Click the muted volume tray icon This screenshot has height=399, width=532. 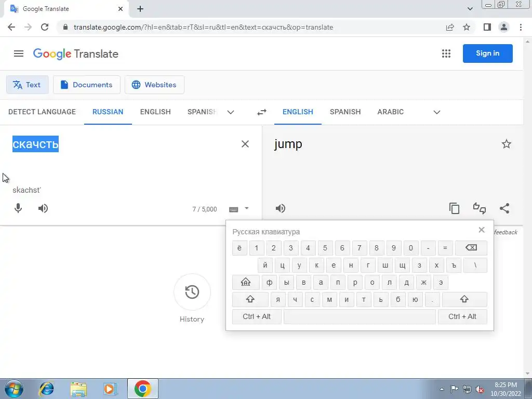pyautogui.click(x=480, y=390)
